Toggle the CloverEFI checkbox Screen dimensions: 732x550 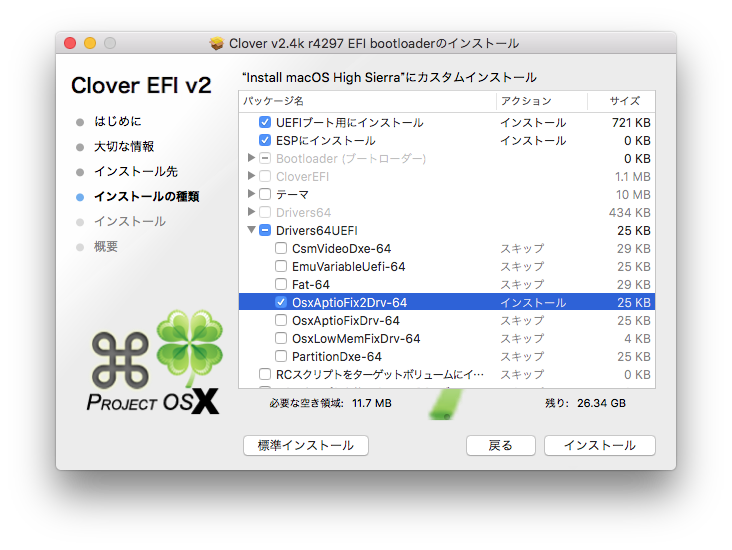coord(265,176)
